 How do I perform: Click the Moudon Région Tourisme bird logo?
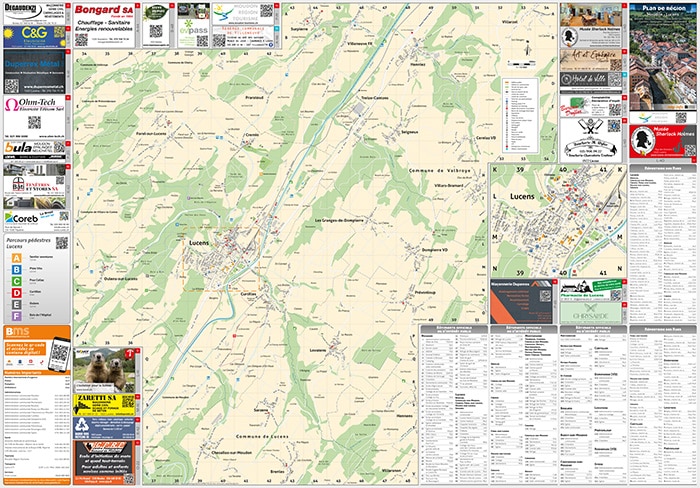tap(223, 14)
